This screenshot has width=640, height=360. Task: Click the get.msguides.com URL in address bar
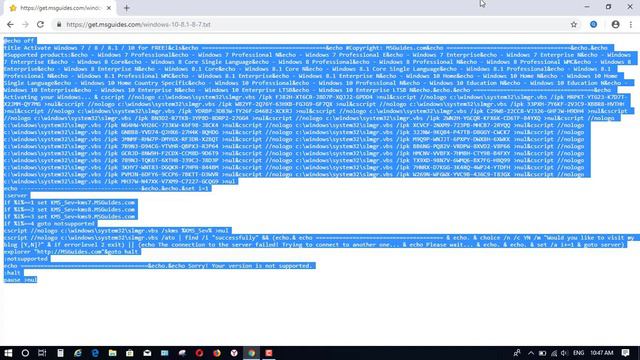tap(138, 24)
